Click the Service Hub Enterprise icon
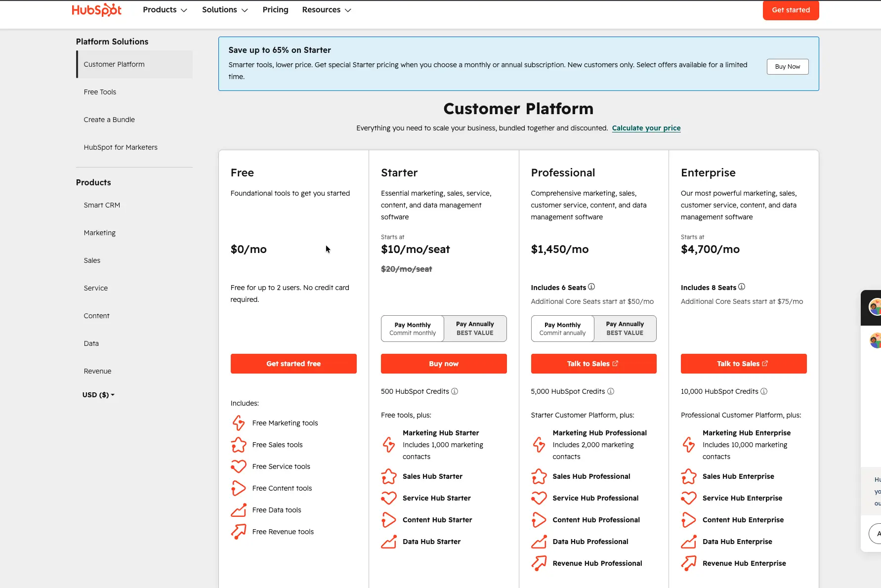881x588 pixels. coord(689,498)
